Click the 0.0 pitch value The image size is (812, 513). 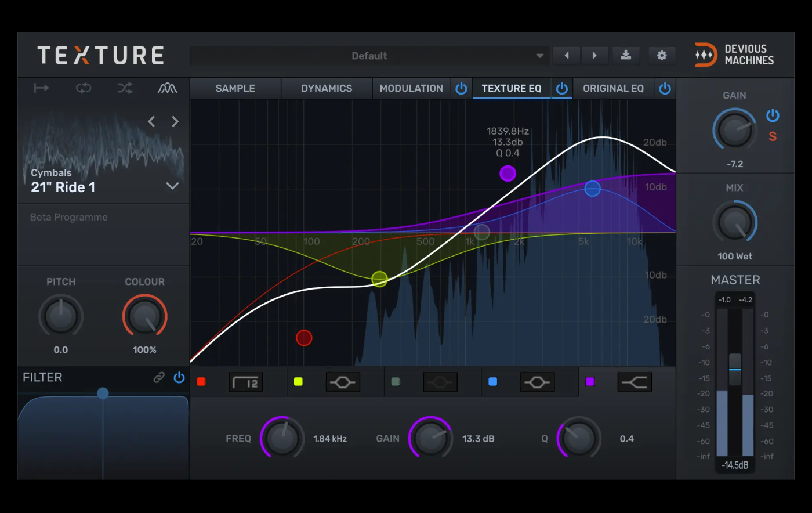point(61,350)
